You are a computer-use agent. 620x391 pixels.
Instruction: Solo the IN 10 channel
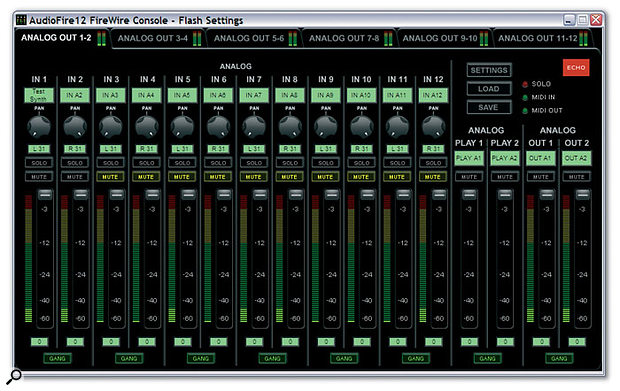point(361,162)
